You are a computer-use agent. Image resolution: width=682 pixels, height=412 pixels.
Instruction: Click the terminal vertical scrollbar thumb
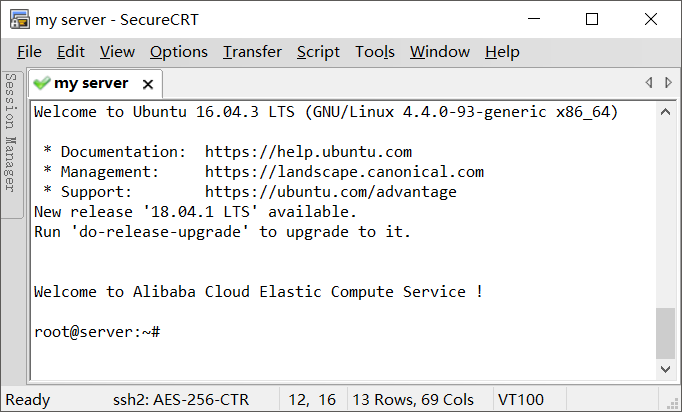[x=665, y=333]
